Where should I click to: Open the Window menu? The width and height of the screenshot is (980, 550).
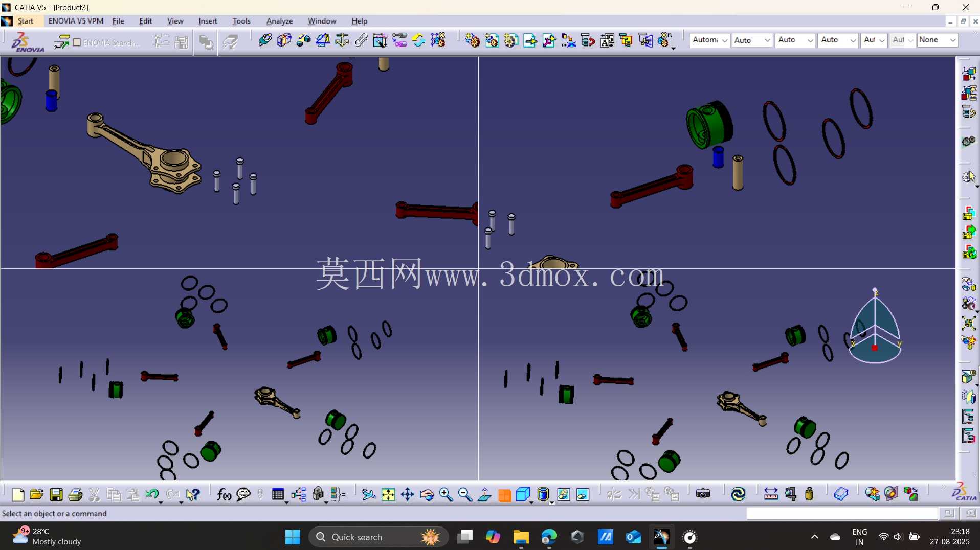coord(322,21)
